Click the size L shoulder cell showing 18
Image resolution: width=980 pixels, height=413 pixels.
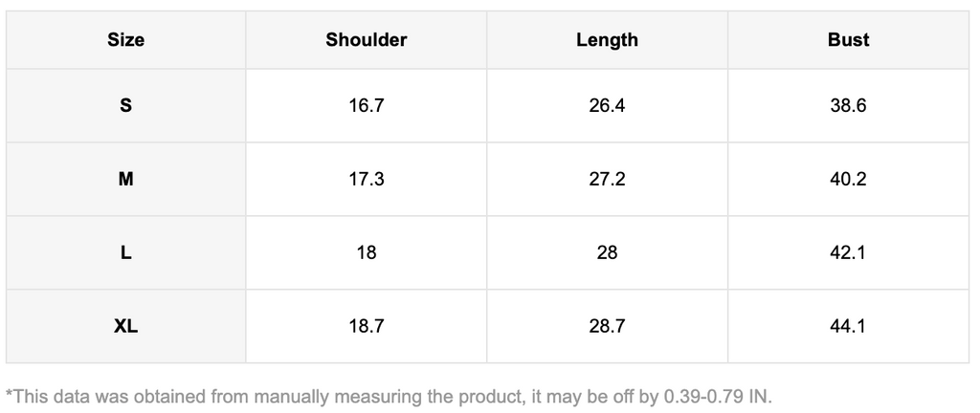click(366, 252)
